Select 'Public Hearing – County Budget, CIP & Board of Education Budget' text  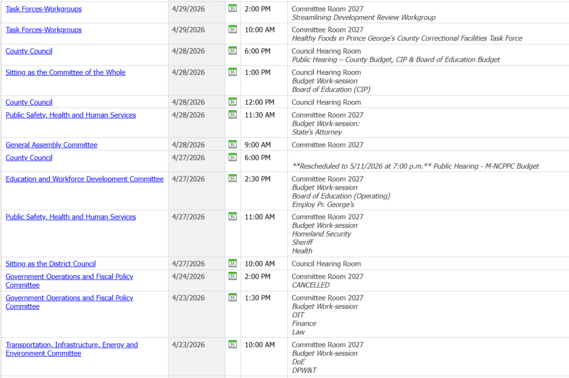396,59
